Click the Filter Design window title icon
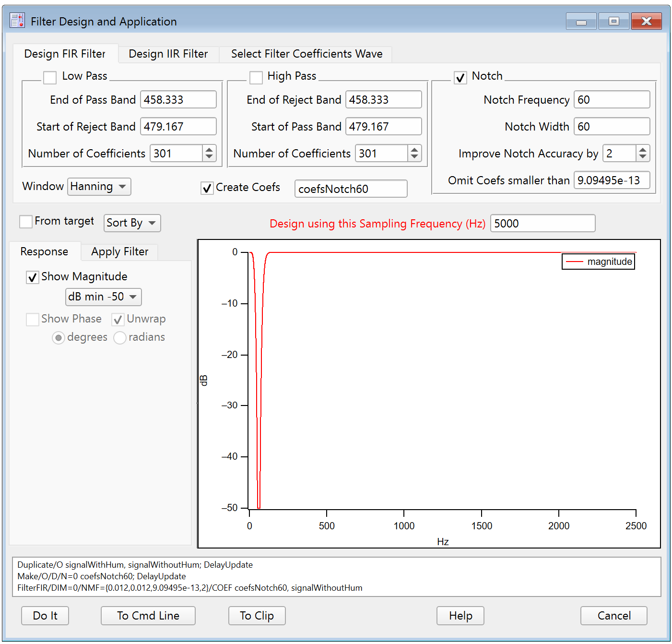 pyautogui.click(x=18, y=21)
